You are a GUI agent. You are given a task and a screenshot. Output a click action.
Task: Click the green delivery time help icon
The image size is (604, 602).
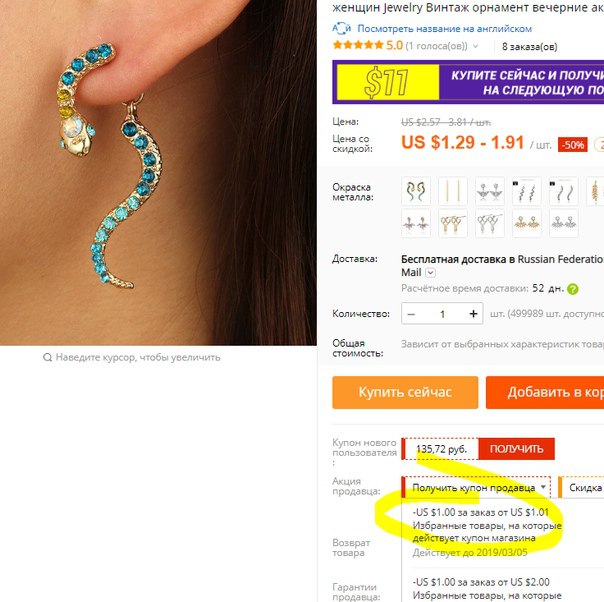tap(573, 289)
